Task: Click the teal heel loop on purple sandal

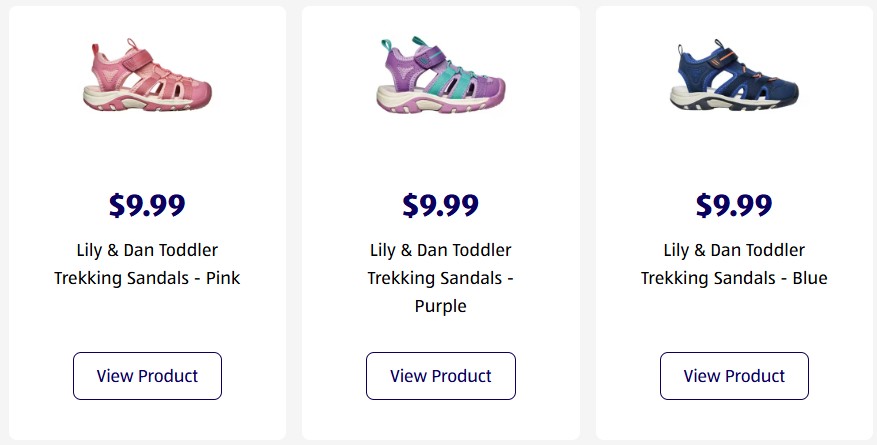Action: [388, 46]
